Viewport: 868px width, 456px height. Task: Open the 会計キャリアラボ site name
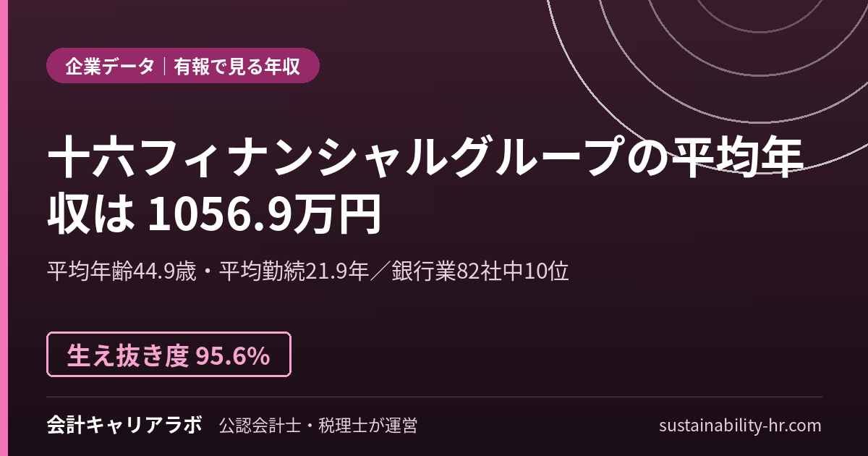pos(124,425)
